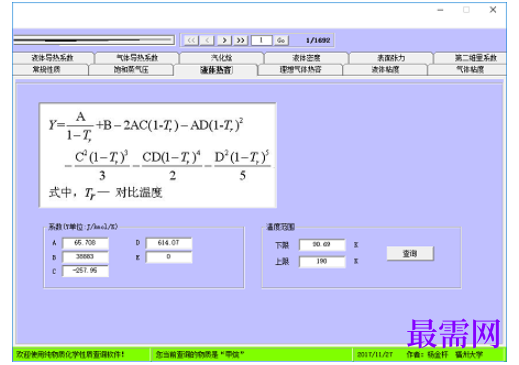
Task: Select the 液体热容 tab
Action: (216, 70)
